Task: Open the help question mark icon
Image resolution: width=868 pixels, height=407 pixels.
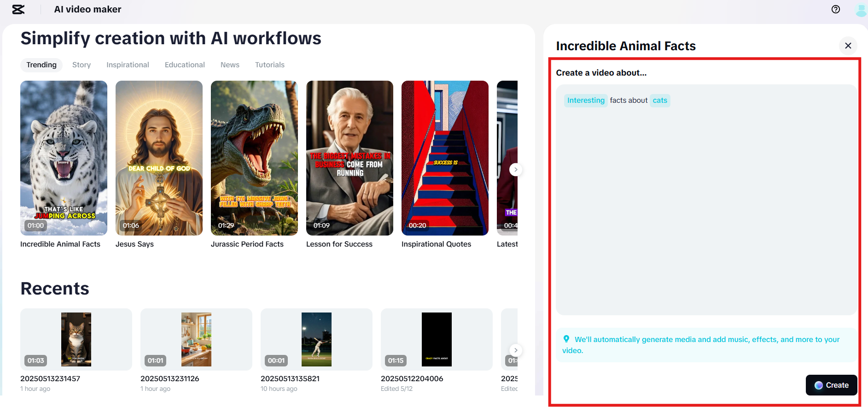Action: (836, 9)
